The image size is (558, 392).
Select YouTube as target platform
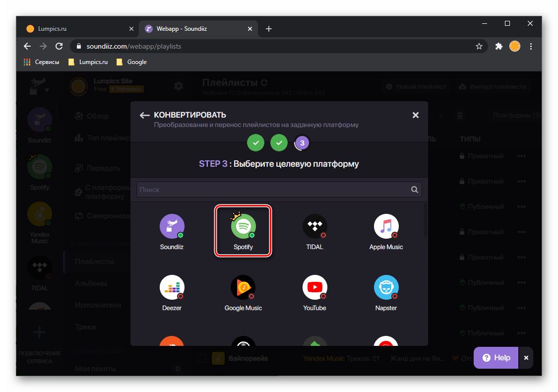pyautogui.click(x=314, y=291)
